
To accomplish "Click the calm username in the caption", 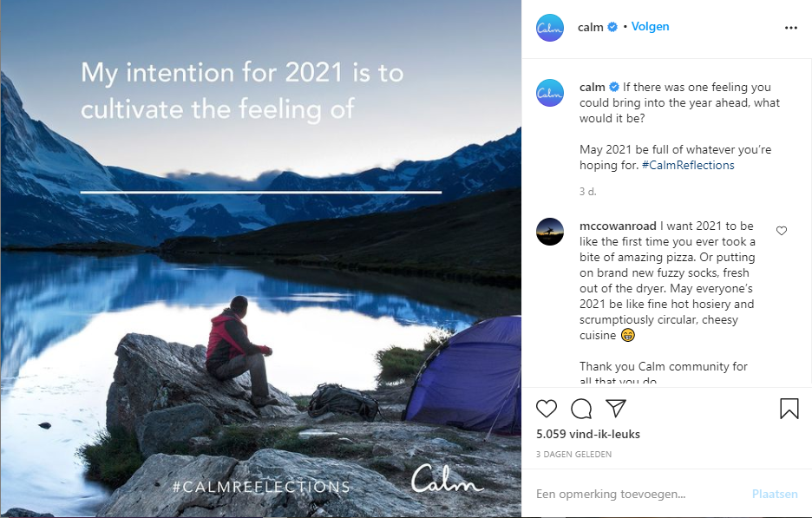I will (593, 87).
